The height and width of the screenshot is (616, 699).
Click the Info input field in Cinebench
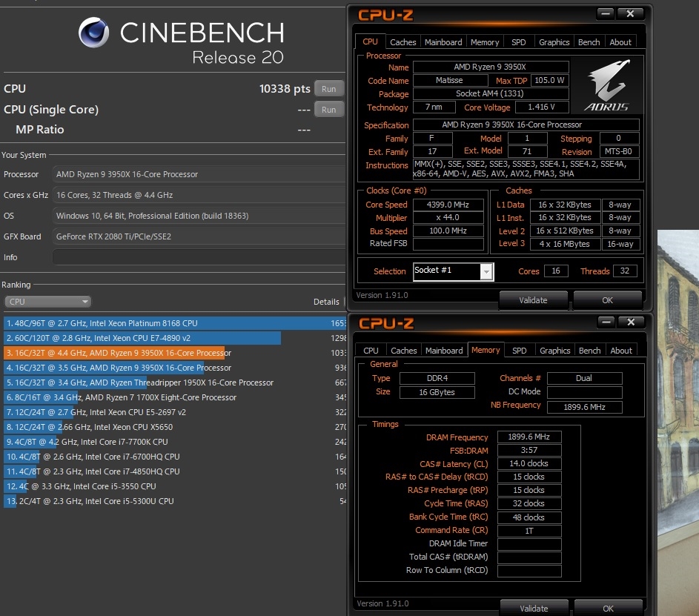tap(199, 257)
